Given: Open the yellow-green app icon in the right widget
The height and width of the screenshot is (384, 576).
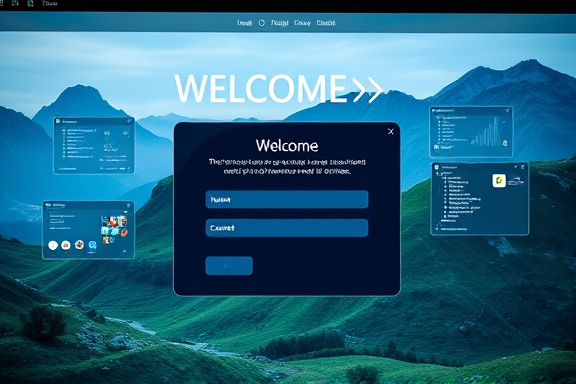Looking at the screenshot, I should (499, 181).
